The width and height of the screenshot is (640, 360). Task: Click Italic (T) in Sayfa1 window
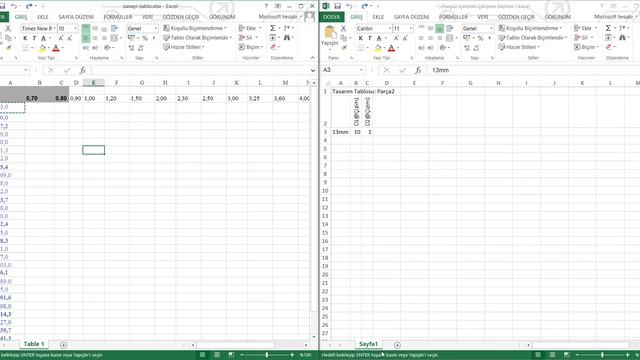[369, 38]
